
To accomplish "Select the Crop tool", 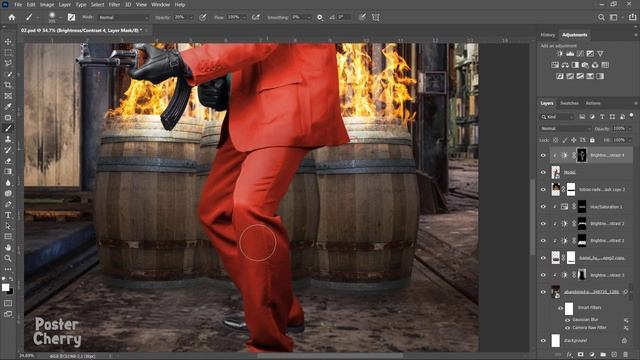I will (8, 85).
